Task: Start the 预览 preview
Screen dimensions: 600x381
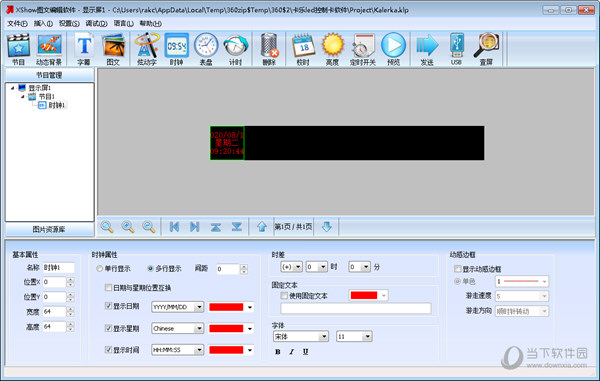Action: coord(393,49)
